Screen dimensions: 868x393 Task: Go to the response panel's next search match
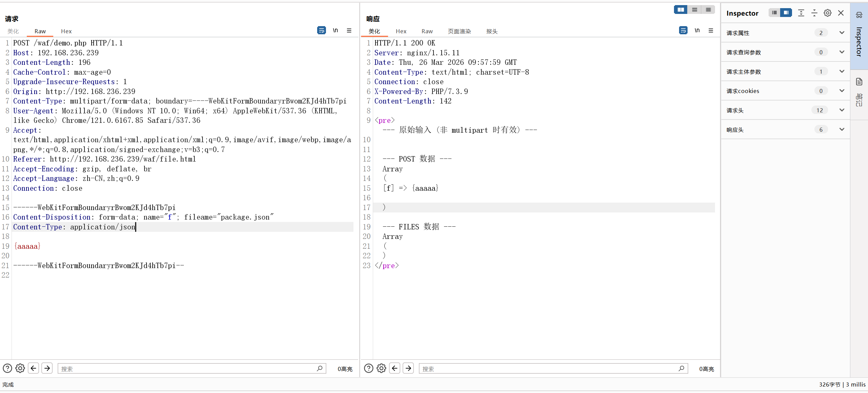(408, 368)
